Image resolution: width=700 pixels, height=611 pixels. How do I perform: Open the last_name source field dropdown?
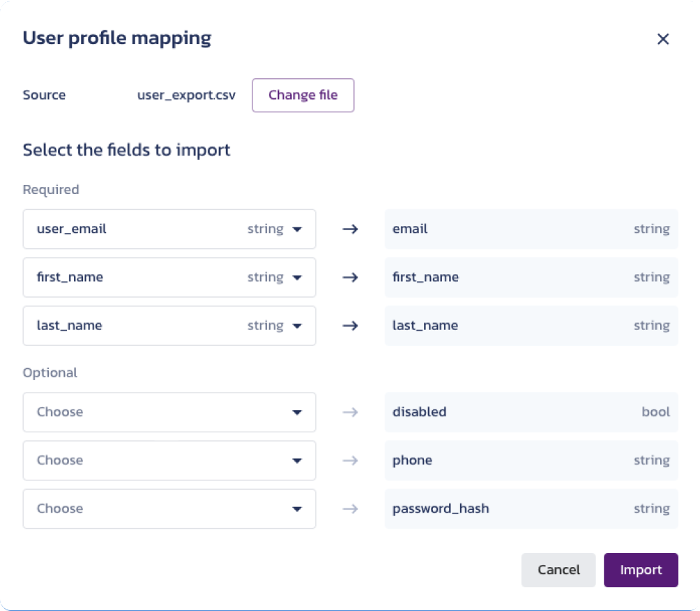click(x=169, y=326)
